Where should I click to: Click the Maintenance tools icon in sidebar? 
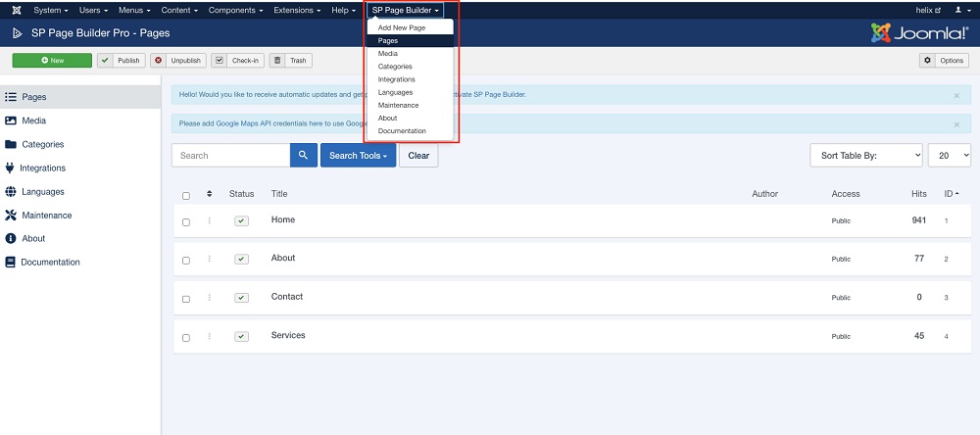pyautogui.click(x=11, y=215)
